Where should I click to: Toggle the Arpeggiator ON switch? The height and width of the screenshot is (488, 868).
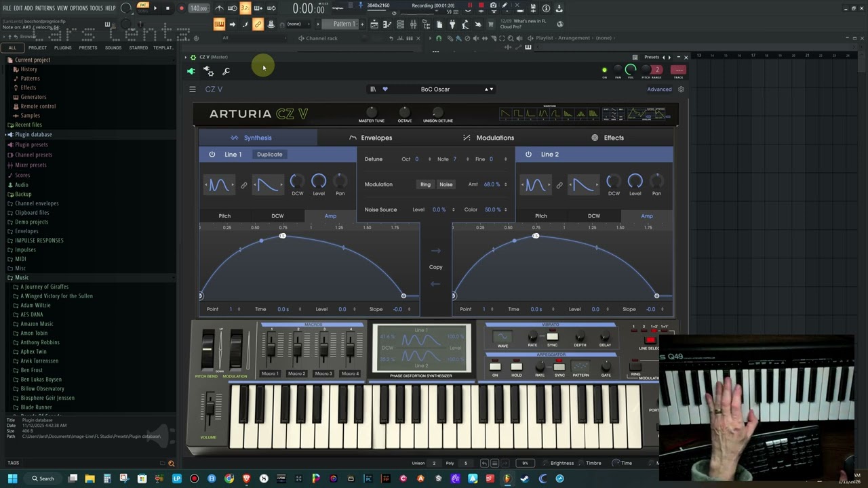495,367
